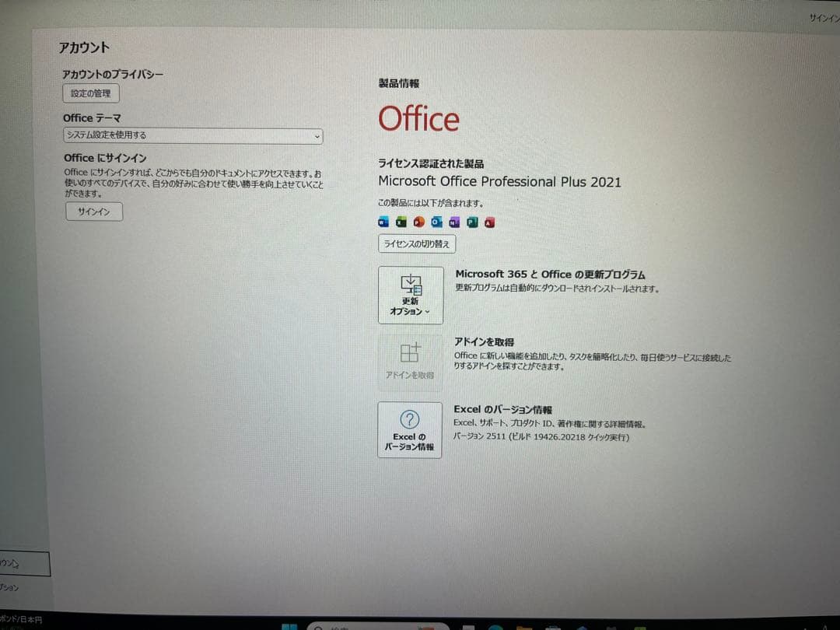The height and width of the screenshot is (630, 840).
Task: Select the アカウント section heading
Action: (x=85, y=47)
